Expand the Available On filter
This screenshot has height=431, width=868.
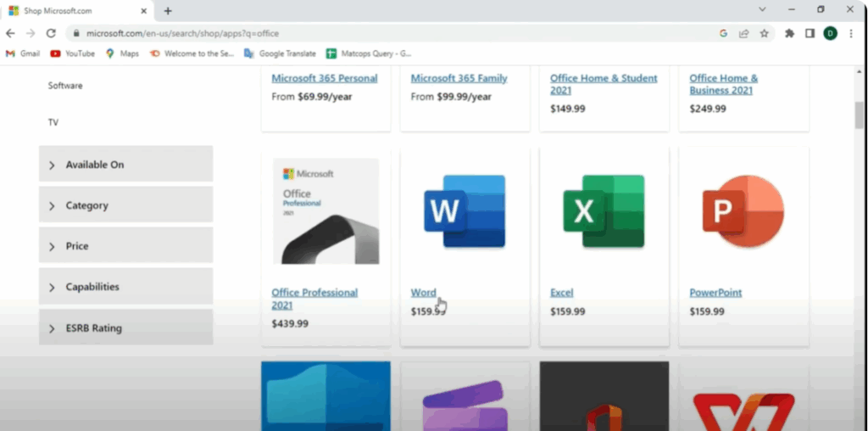pos(125,165)
